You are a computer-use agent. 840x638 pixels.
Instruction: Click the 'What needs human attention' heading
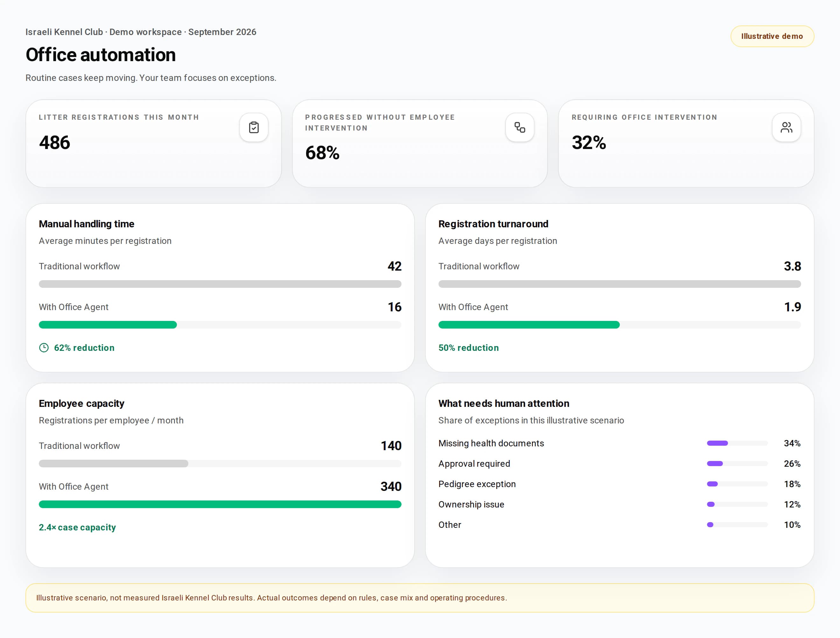[x=504, y=404]
